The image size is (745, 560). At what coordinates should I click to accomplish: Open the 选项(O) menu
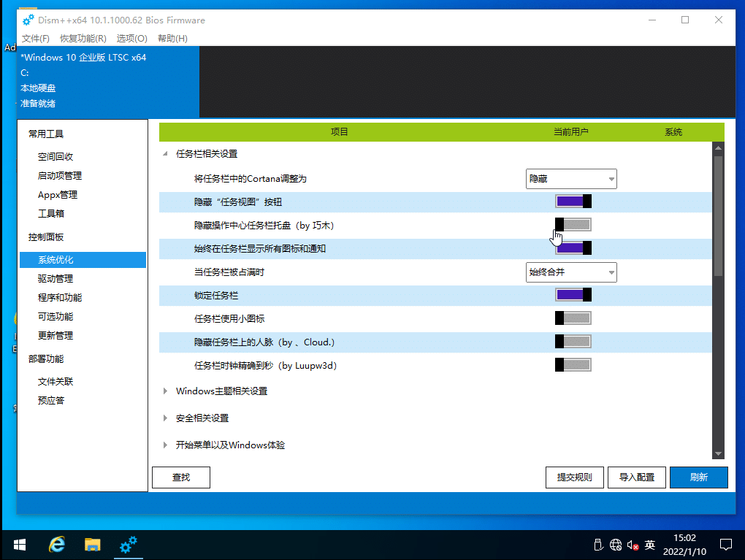[130, 38]
